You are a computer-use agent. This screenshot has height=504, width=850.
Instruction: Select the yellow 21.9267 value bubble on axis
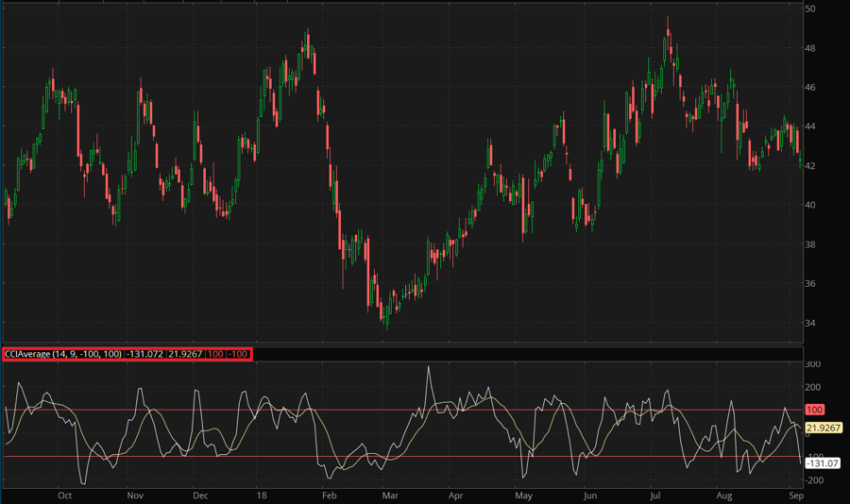[824, 428]
